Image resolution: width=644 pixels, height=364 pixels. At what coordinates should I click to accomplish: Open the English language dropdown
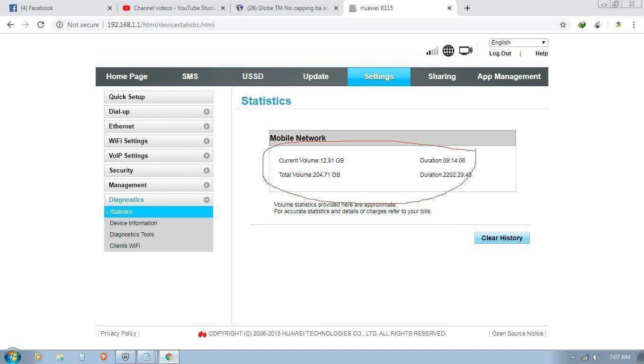[519, 43]
